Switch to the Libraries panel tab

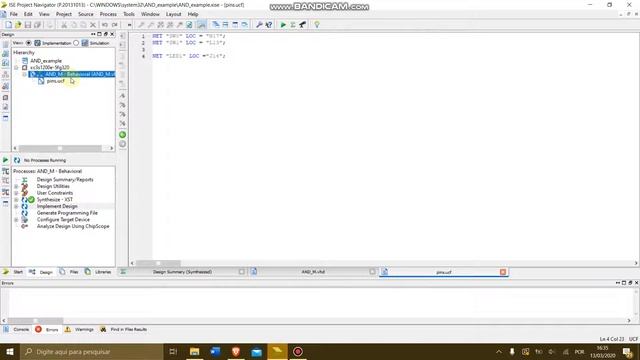[x=98, y=272]
